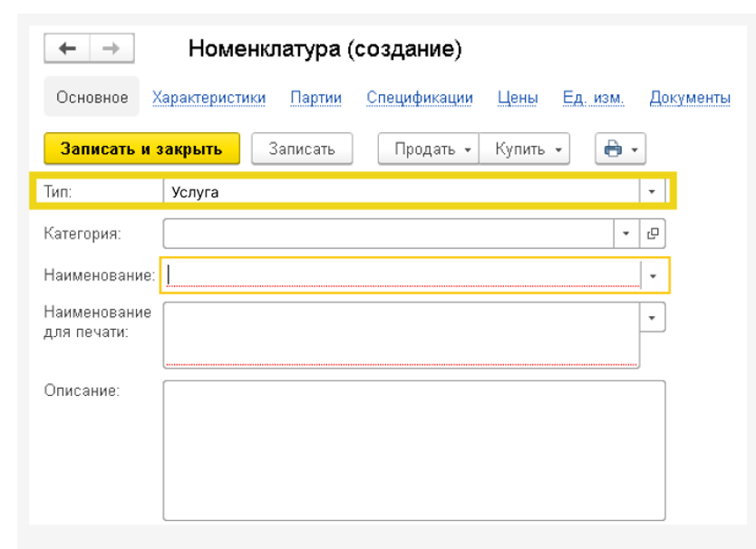This screenshot has height=549, width=756.
Task: Focus the Наименование text field
Action: click(399, 274)
